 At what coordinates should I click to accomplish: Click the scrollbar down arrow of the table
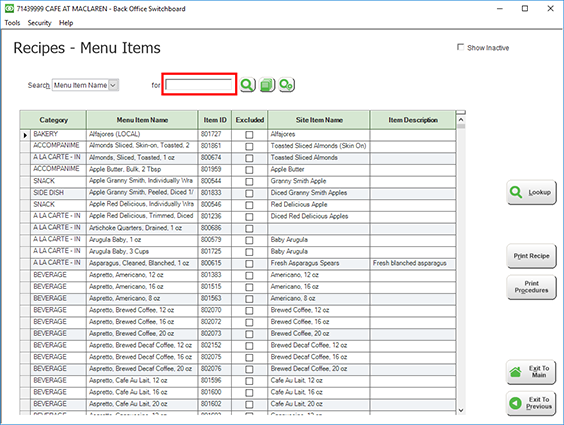click(x=461, y=410)
